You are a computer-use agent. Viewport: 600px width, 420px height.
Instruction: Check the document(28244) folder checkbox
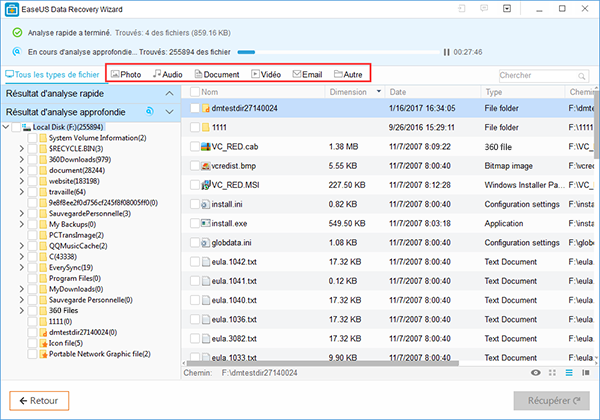[x=33, y=170]
